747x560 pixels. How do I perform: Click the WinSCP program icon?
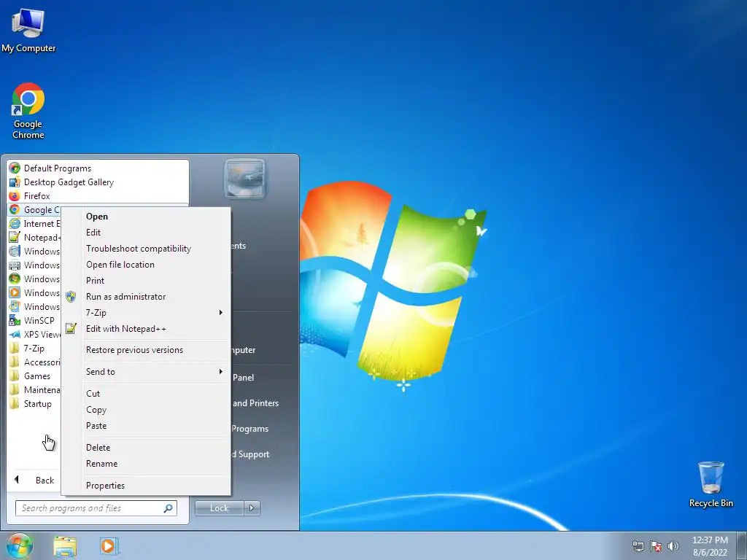click(15, 321)
